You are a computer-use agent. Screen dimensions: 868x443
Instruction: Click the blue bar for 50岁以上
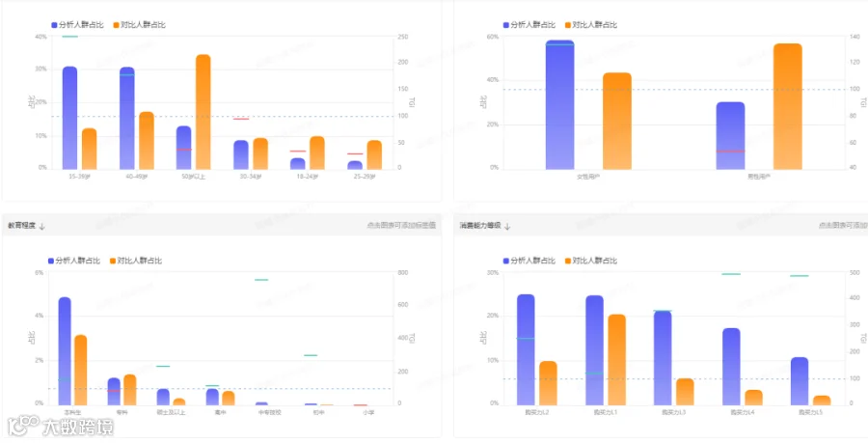tap(184, 148)
